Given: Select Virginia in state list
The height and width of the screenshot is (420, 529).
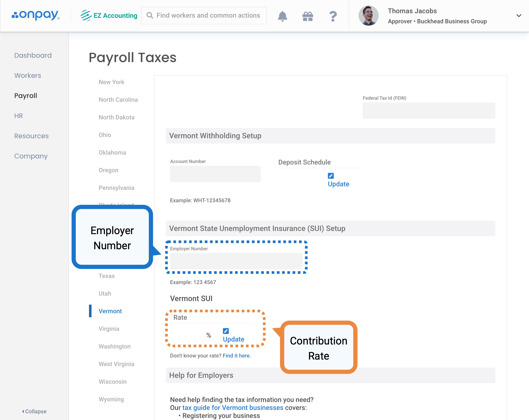Looking at the screenshot, I should tap(109, 329).
